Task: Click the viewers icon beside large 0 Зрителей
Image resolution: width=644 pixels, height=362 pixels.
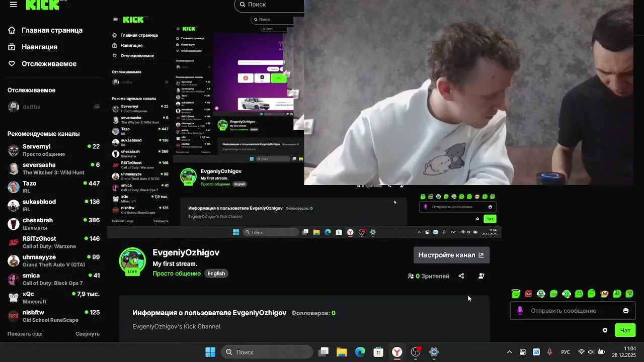Action: [411, 276]
